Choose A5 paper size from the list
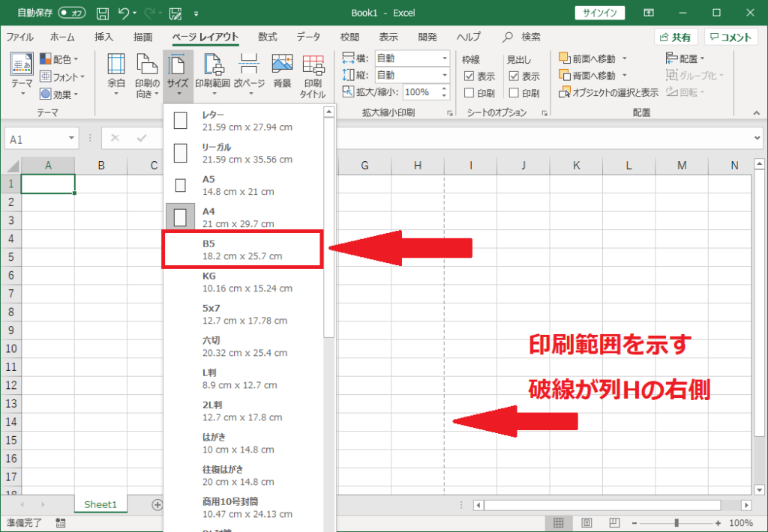The width and height of the screenshot is (768, 532). tap(244, 185)
